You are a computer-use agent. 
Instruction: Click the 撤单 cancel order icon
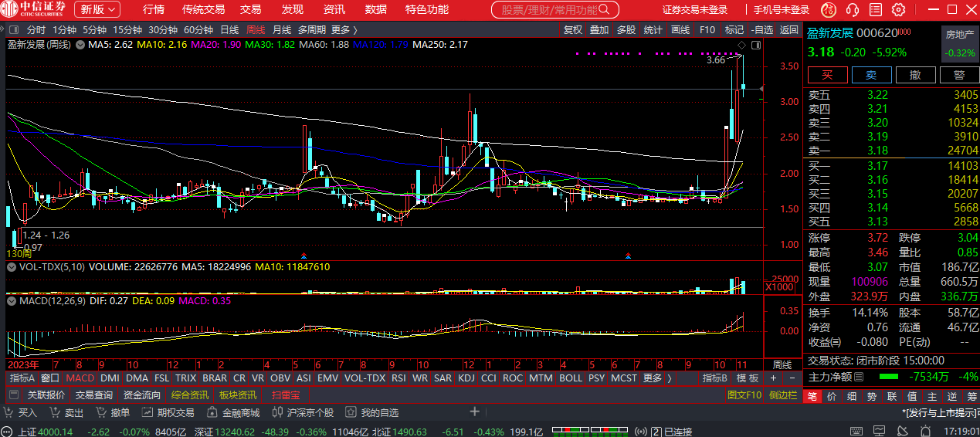[x=100, y=413]
